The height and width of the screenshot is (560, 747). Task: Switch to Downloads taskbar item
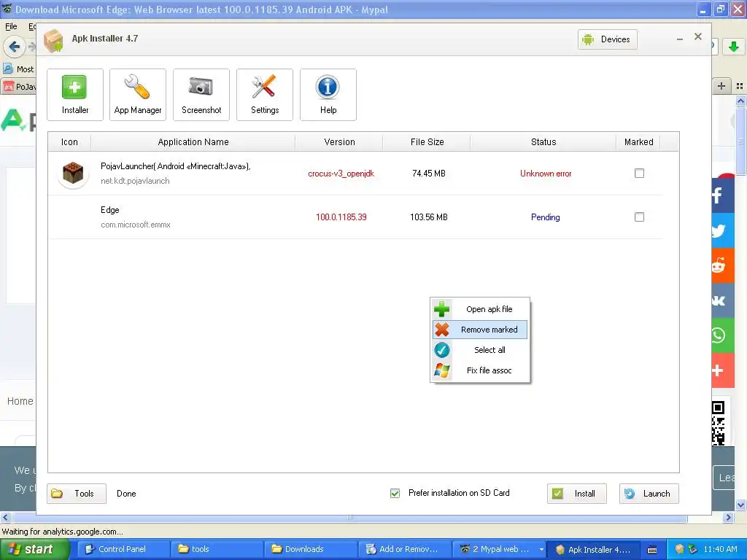click(x=311, y=549)
